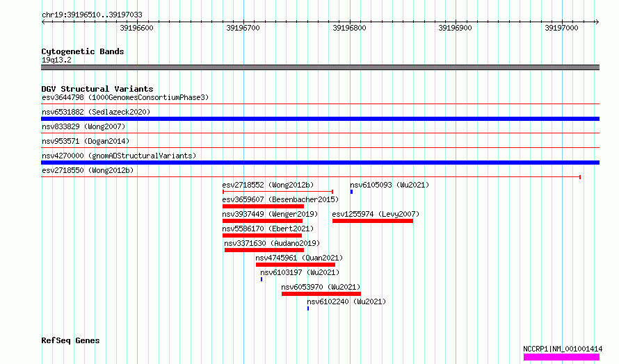Select the nsv6103197 Wu2021 blue marker
Image resolution: width=619 pixels, height=364 pixels.
click(262, 279)
